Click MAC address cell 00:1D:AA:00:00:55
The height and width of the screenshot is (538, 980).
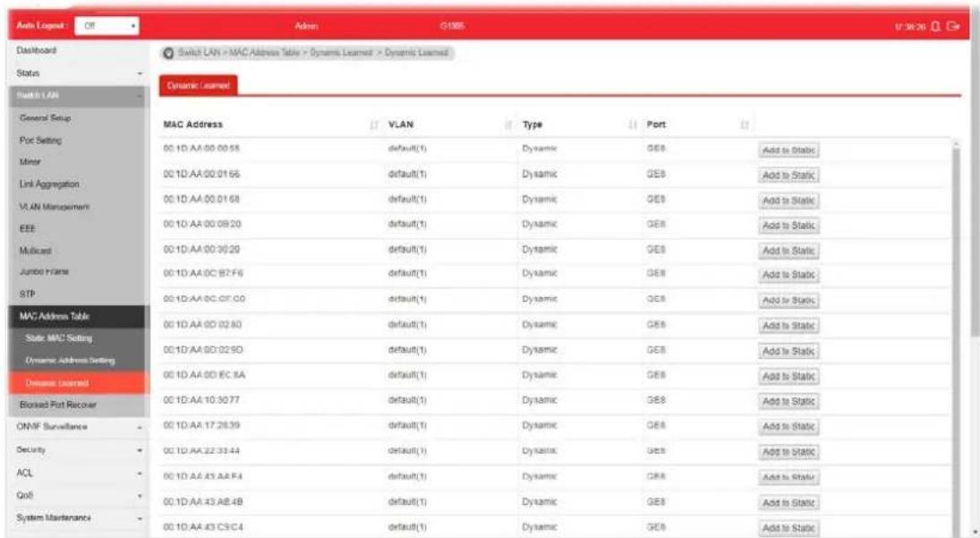pos(201,149)
